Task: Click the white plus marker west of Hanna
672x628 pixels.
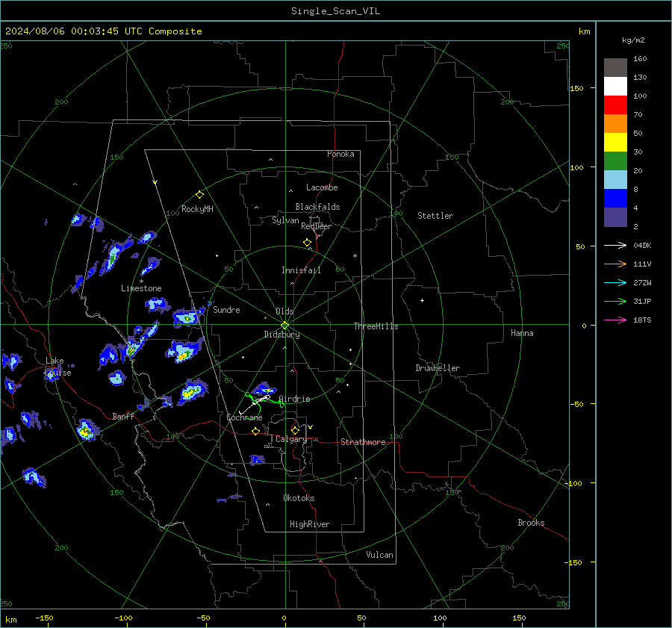Action: pyautogui.click(x=422, y=300)
